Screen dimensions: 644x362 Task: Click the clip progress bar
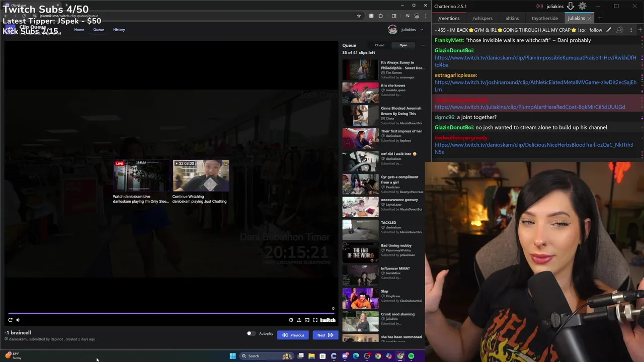(x=171, y=313)
